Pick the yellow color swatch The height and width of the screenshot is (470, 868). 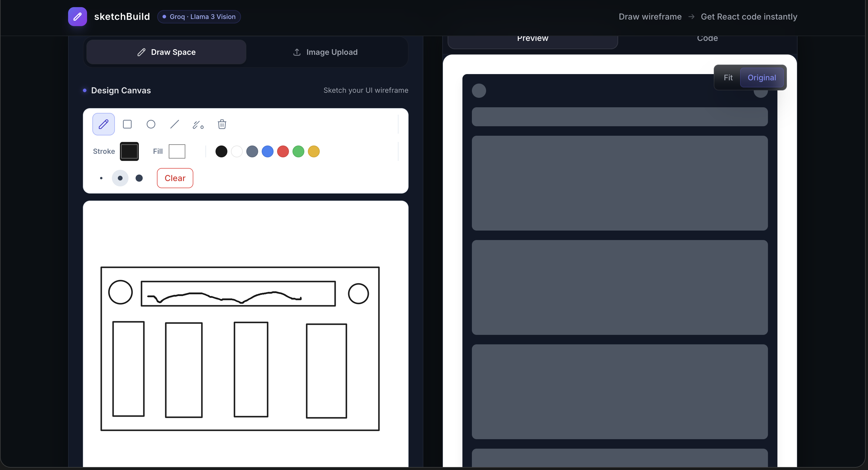(x=314, y=151)
